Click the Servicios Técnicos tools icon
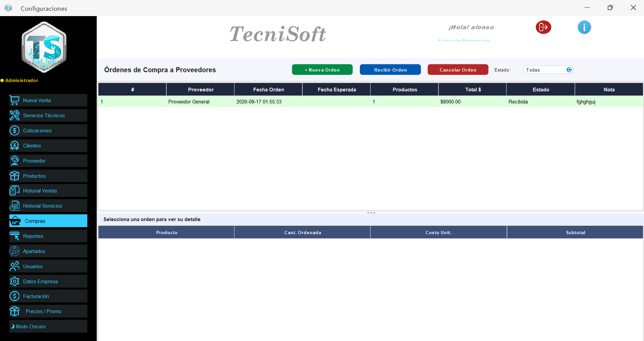The width and height of the screenshot is (644, 341). click(14, 116)
